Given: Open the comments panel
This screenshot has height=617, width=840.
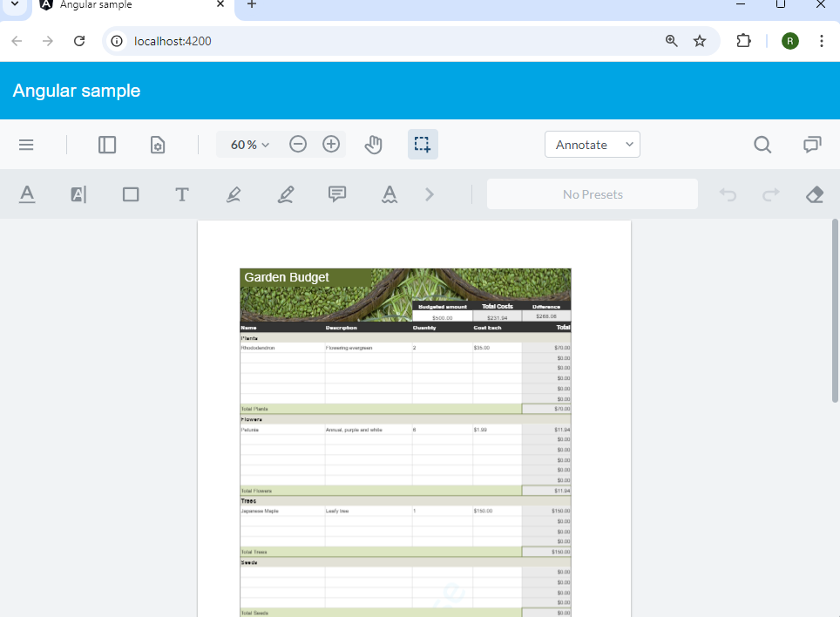Looking at the screenshot, I should (812, 145).
